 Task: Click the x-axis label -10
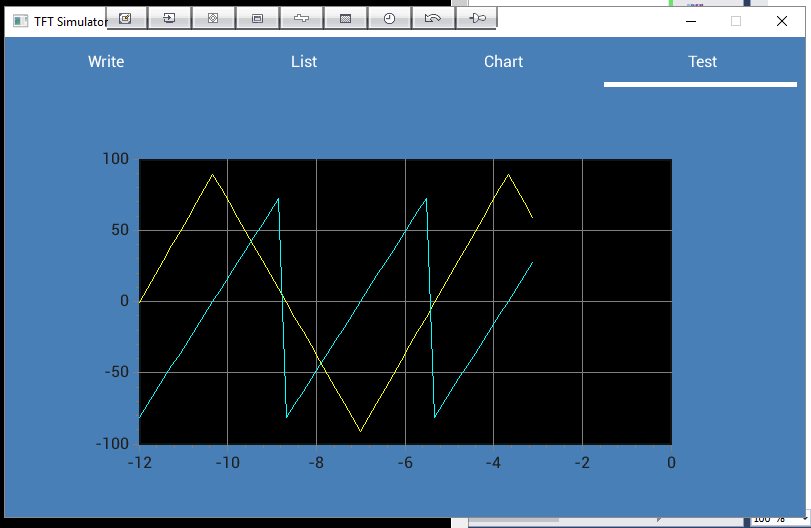228,462
